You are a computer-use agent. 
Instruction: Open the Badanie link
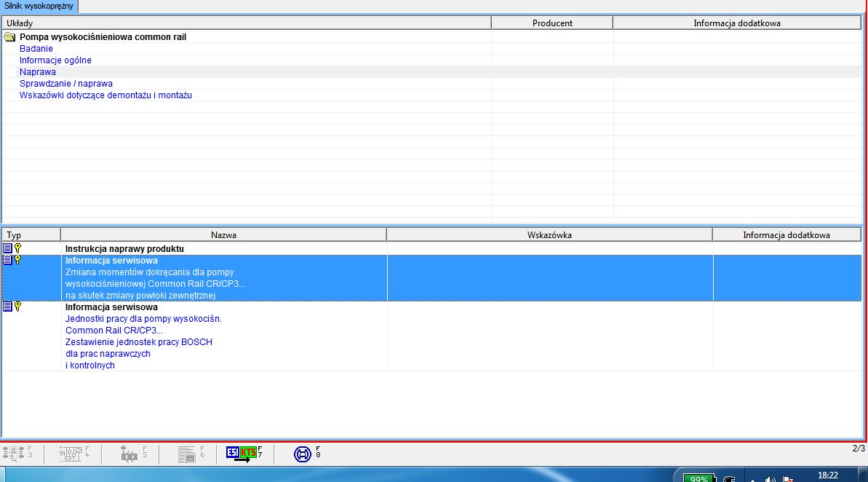coord(36,49)
